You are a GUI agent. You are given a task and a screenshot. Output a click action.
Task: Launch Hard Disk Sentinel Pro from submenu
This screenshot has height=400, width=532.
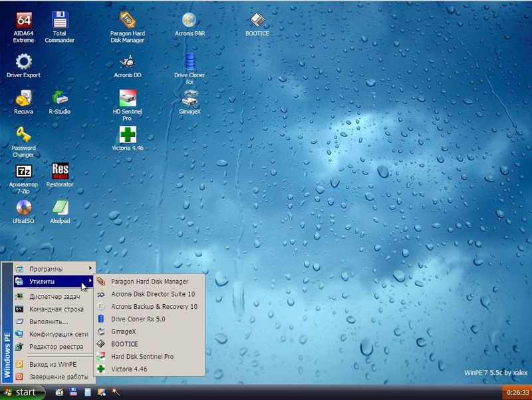tap(149, 357)
